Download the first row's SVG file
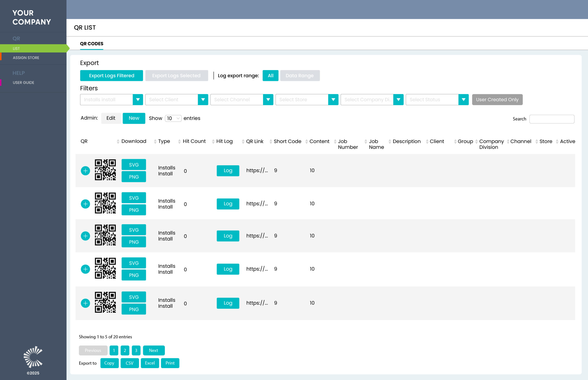 134,165
